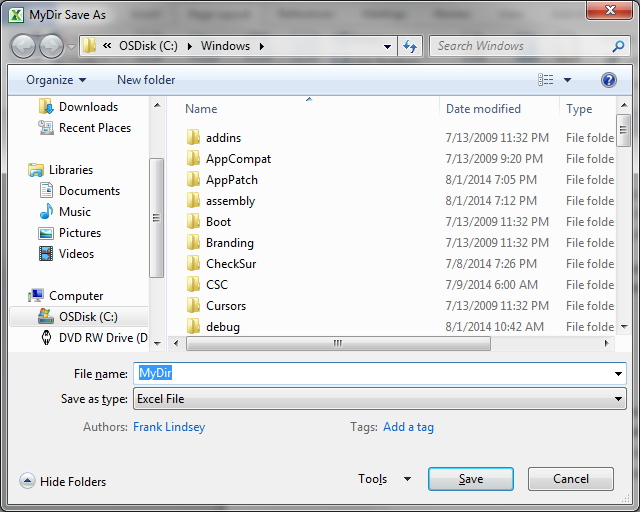The height and width of the screenshot is (512, 640).
Task: Click the refresh icon next to address bar
Action: coord(410,46)
